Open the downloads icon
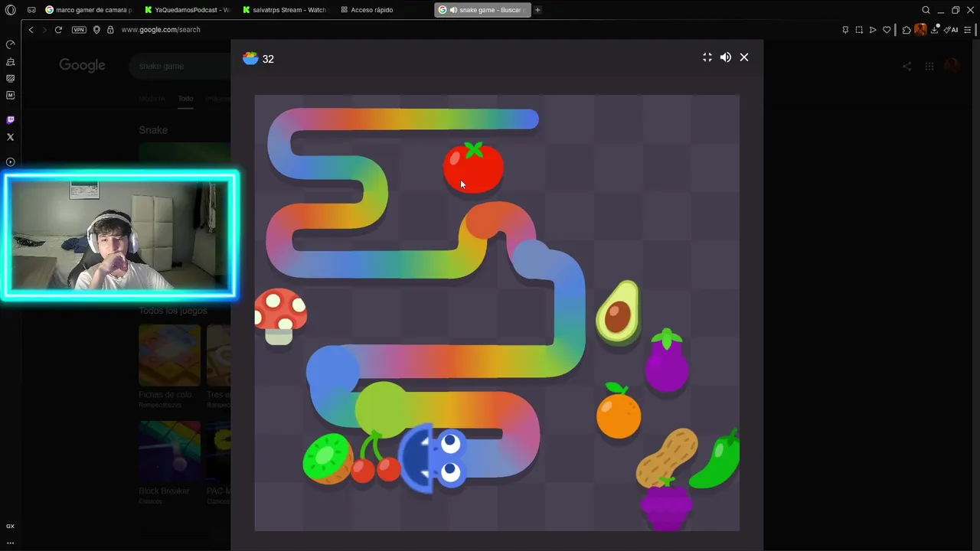Viewport: 980px width, 551px height. click(x=935, y=30)
